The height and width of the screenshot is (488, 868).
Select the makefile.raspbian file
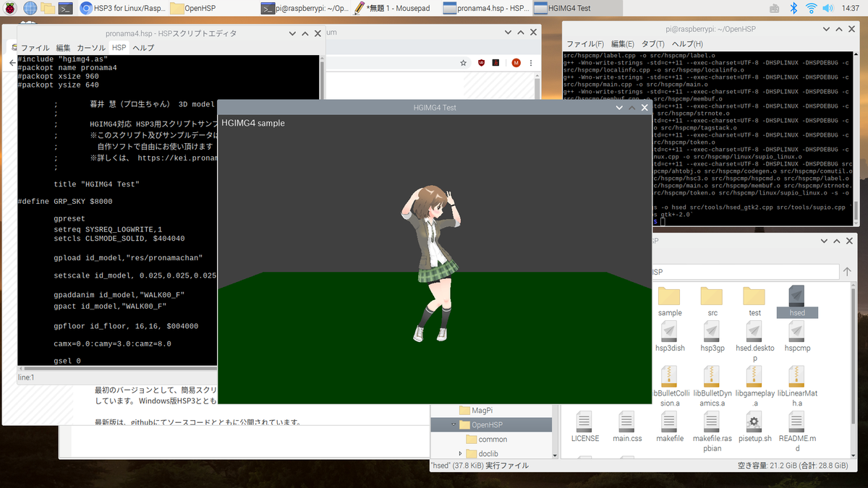(712, 432)
